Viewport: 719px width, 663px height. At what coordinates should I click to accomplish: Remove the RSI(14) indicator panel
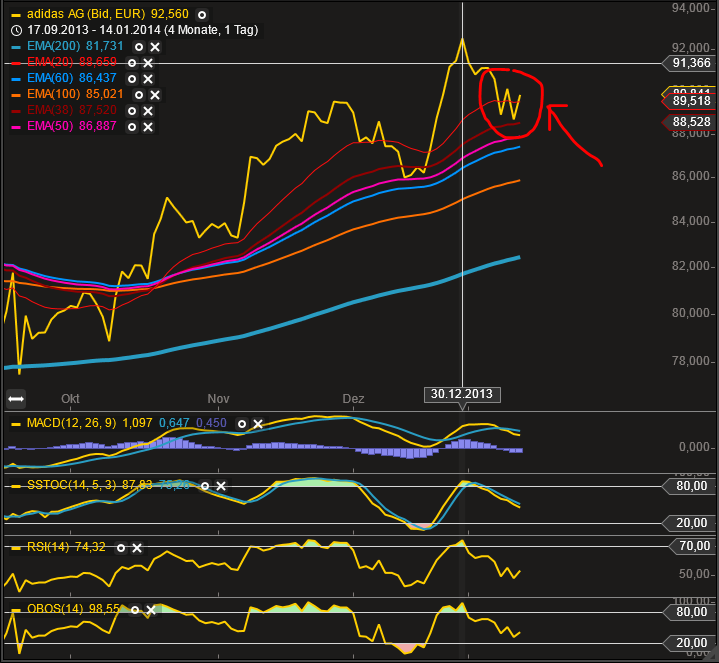coord(137,548)
